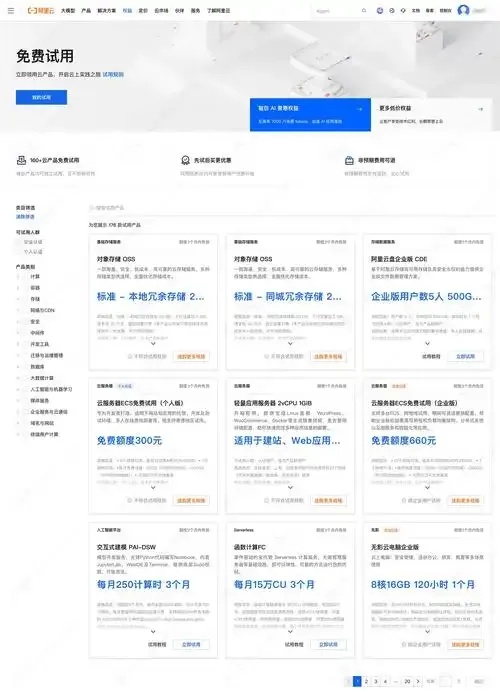500x693 pixels.
Task: Open 试用教程 on the 函数计算FC card
Action: click(294, 644)
